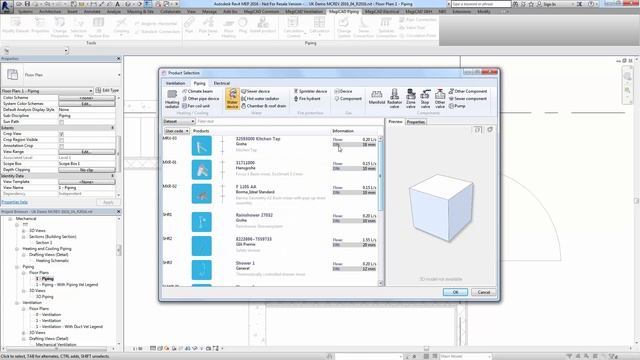Choose Other pipe device category

point(201,99)
